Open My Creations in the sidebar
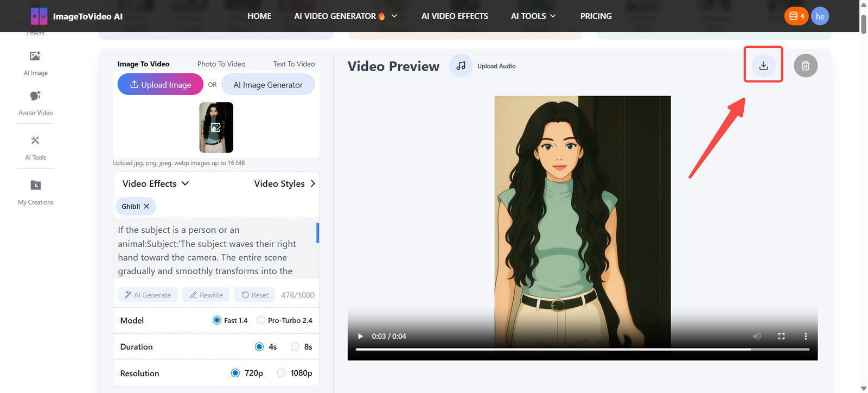The width and height of the screenshot is (868, 393). 35,192
